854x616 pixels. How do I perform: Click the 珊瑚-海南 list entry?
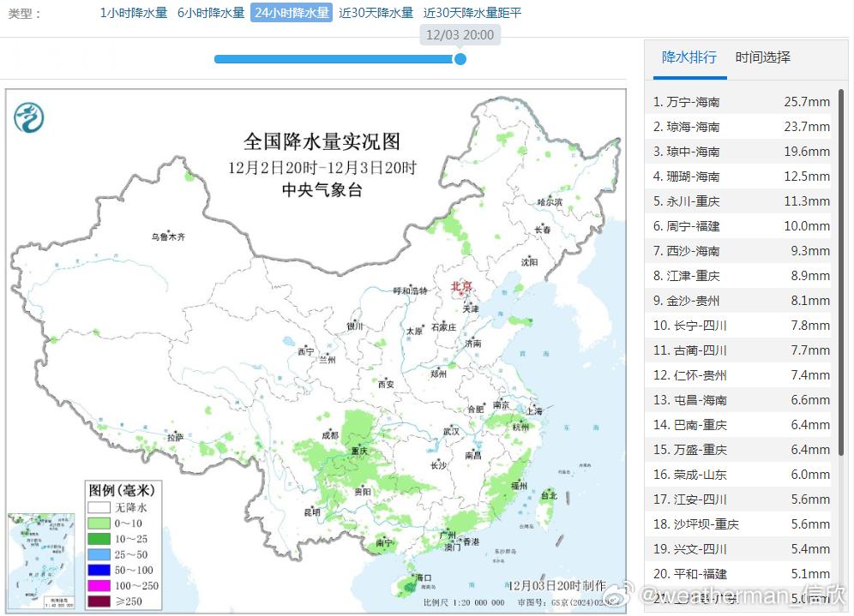point(738,176)
